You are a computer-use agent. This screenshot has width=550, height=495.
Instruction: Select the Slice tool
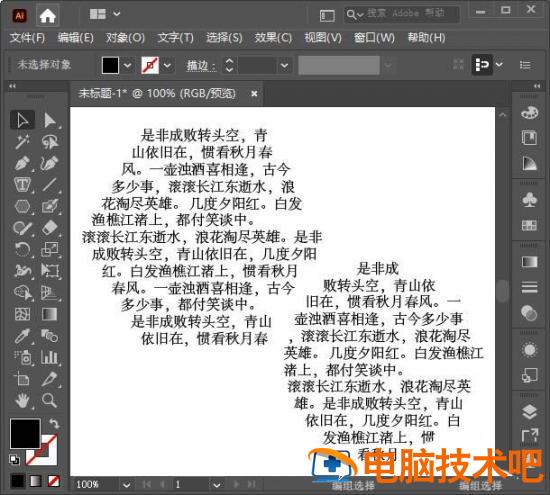pos(50,379)
